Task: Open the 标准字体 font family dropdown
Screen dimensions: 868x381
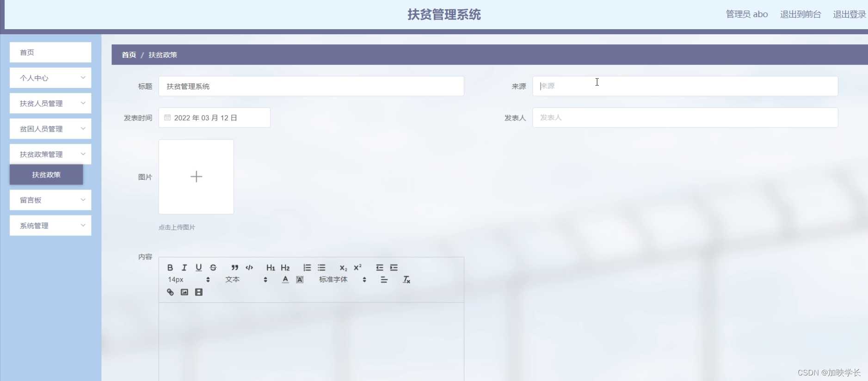Action: (x=342, y=280)
